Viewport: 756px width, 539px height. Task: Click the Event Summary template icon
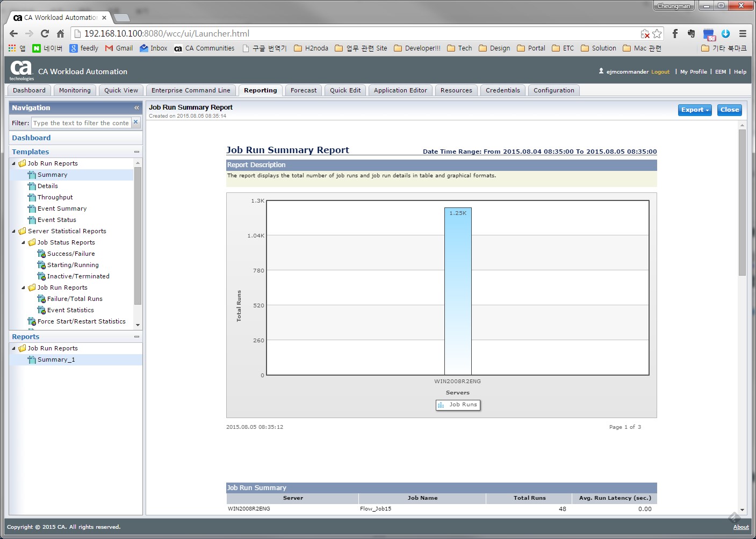(x=32, y=209)
